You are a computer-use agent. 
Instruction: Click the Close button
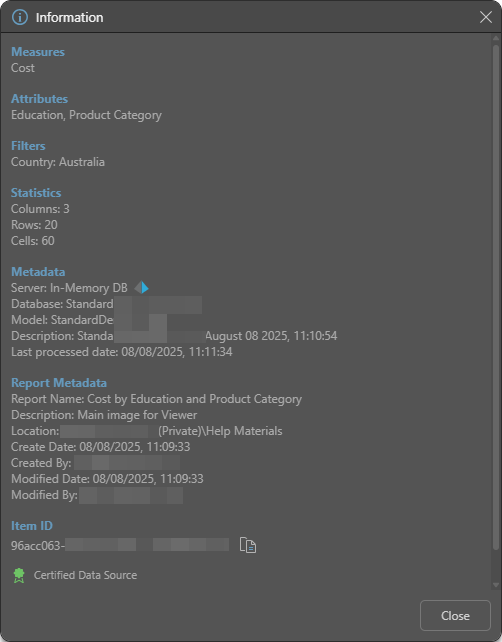(455, 615)
